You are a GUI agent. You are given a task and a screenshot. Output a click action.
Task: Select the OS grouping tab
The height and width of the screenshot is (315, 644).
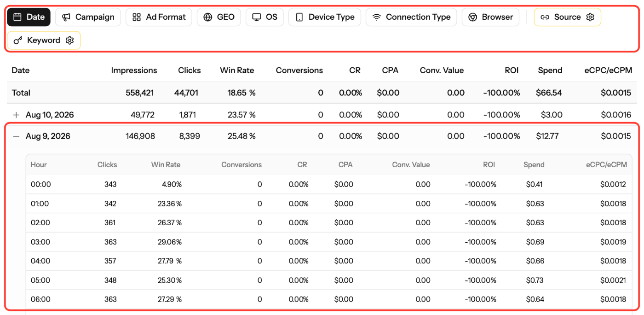click(264, 17)
